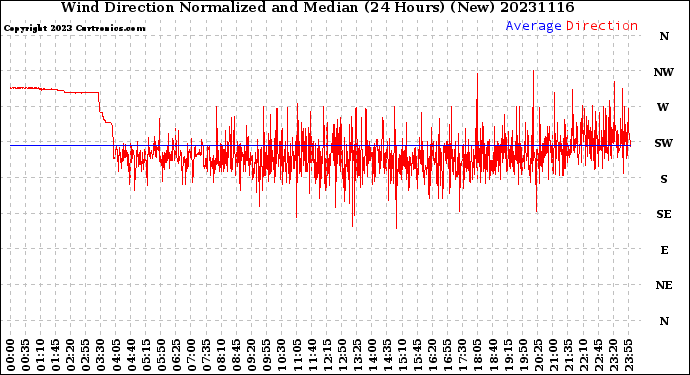
Task: Click the 16:20 time label
Action: (433, 355)
